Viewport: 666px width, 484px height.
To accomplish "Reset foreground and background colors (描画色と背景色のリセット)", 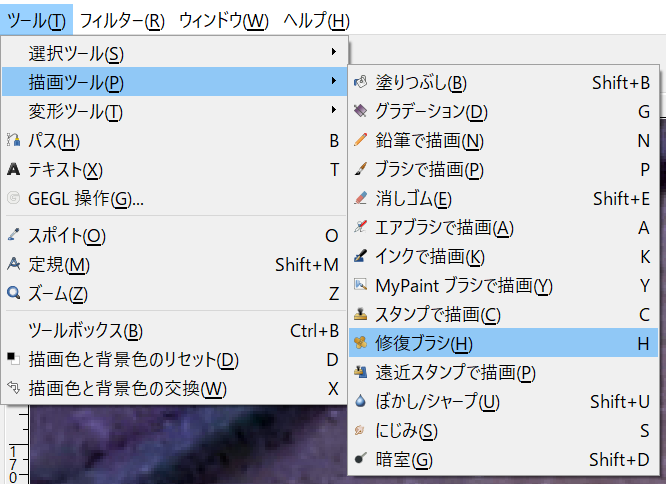I will [134, 360].
